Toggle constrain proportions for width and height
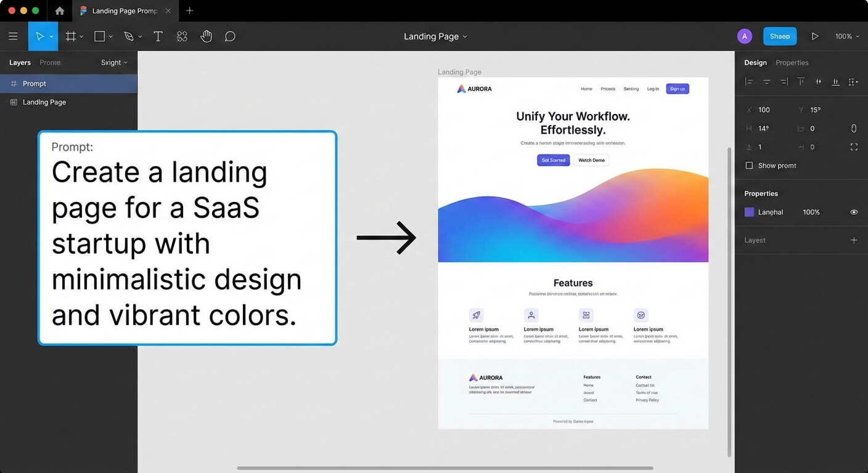The image size is (868, 473). pyautogui.click(x=854, y=128)
